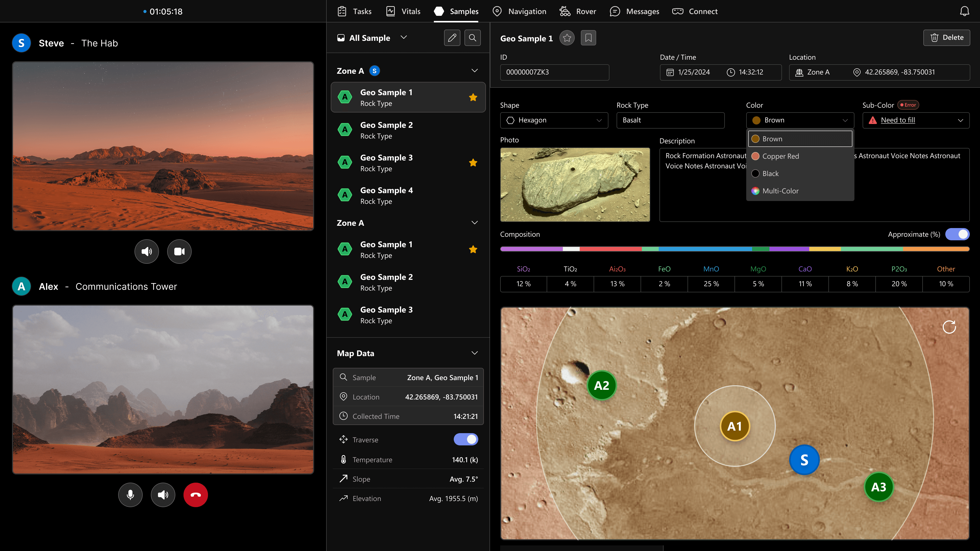The width and height of the screenshot is (980, 551).
Task: Turn off Approximate (%) switch
Action: click(957, 234)
